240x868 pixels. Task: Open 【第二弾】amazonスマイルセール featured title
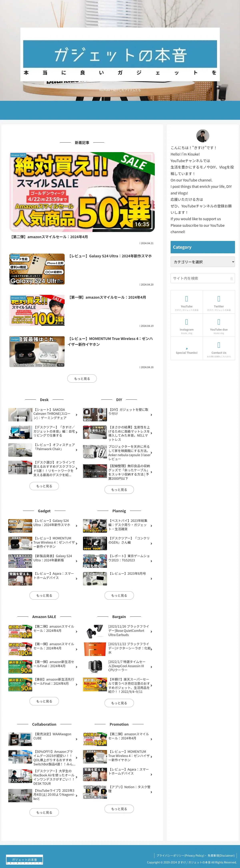coord(49,237)
